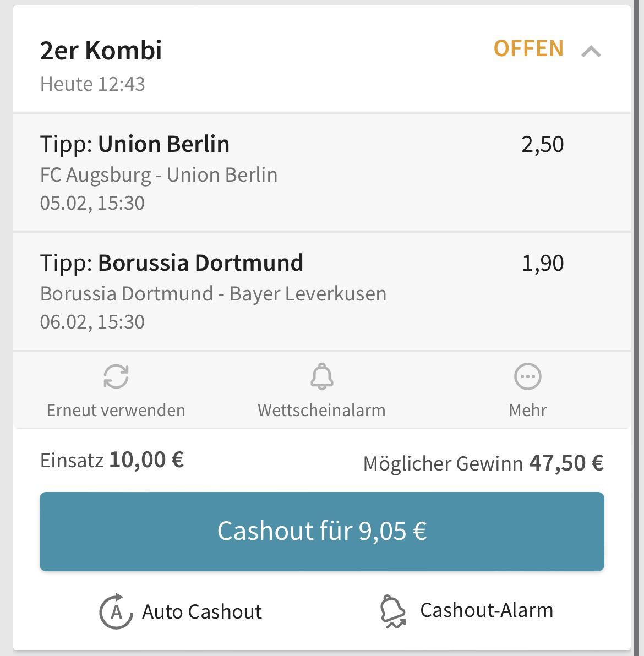Click the Erneut verwenden refresh icon
The width and height of the screenshot is (644, 656).
point(116,376)
